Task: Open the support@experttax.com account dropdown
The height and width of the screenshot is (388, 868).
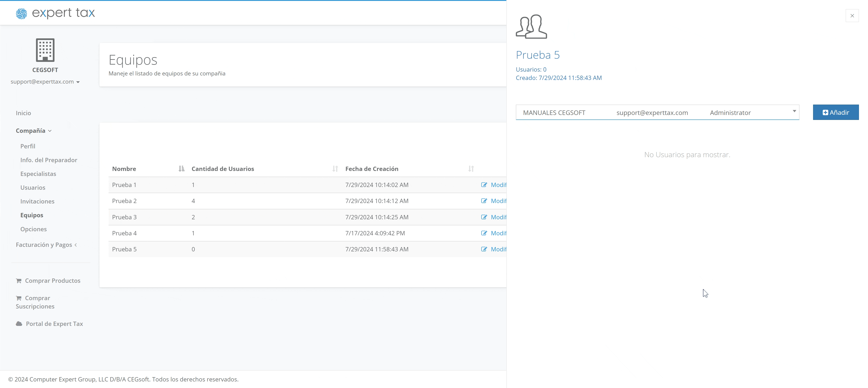Action: [45, 82]
